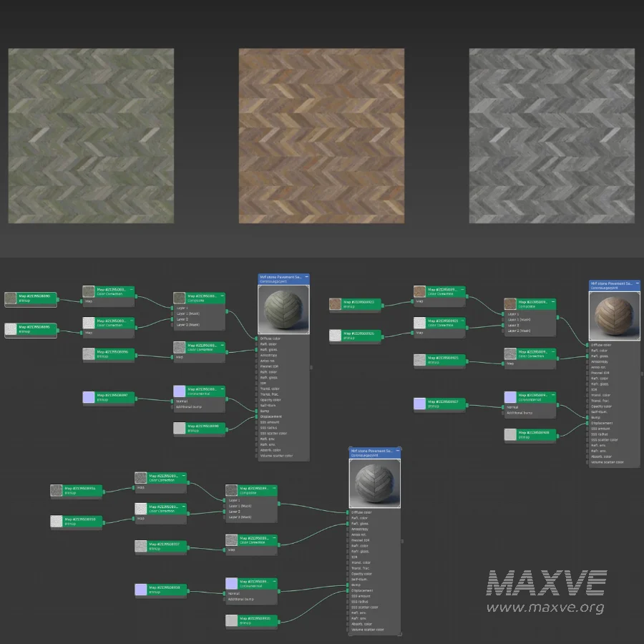This screenshot has width=644, height=644.
Task: Click brown material sphere preview
Action: point(615,316)
